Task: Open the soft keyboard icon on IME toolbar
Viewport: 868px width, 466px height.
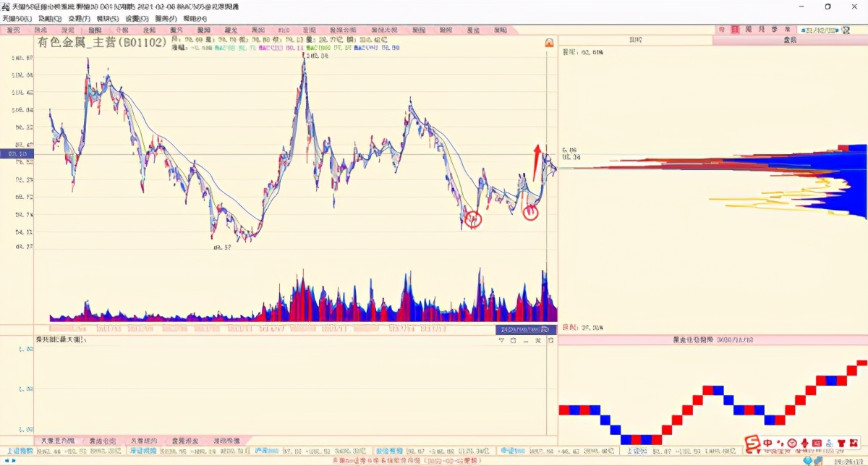Action: (817, 443)
